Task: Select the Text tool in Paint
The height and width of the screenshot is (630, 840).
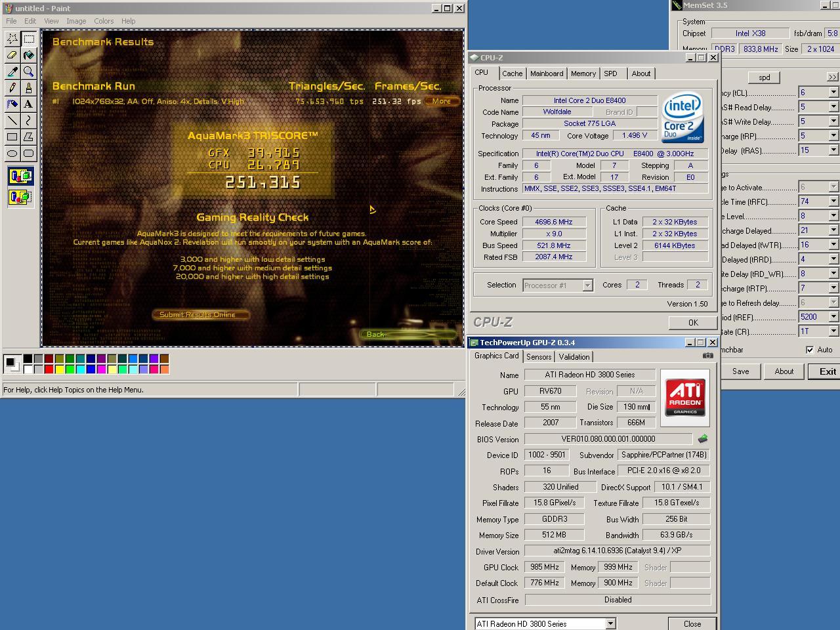Action: click(x=29, y=104)
